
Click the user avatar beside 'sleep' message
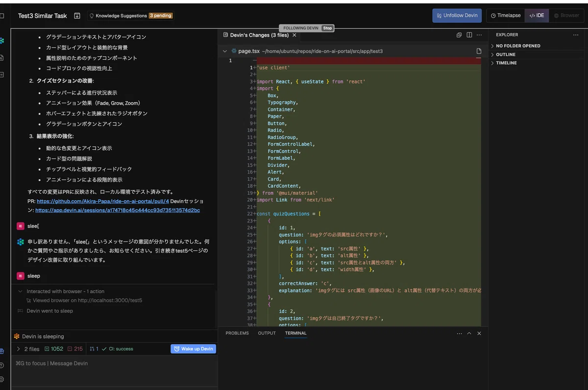coord(20,276)
